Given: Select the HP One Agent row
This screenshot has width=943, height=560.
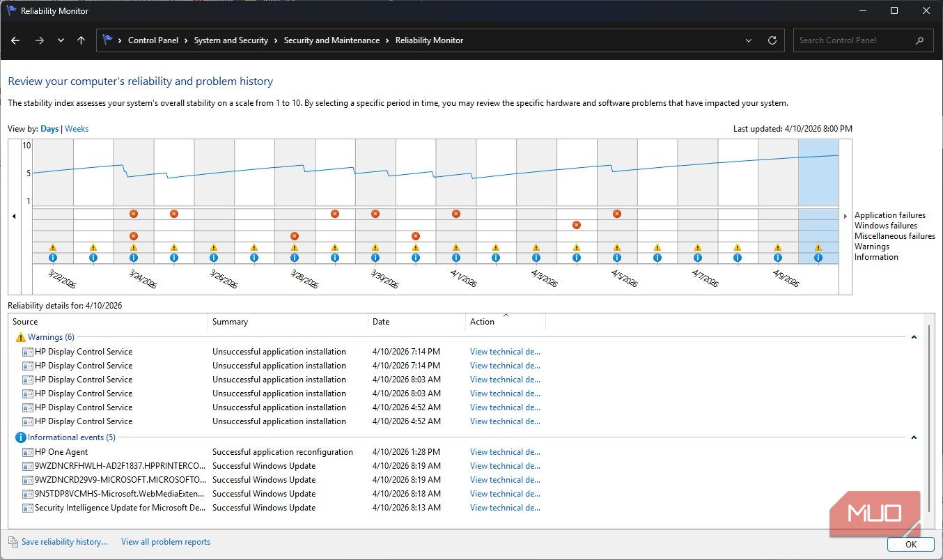Looking at the screenshot, I should [x=281, y=452].
